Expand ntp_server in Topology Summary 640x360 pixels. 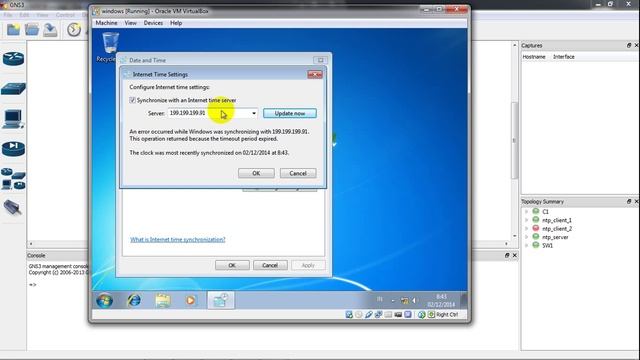click(x=527, y=237)
